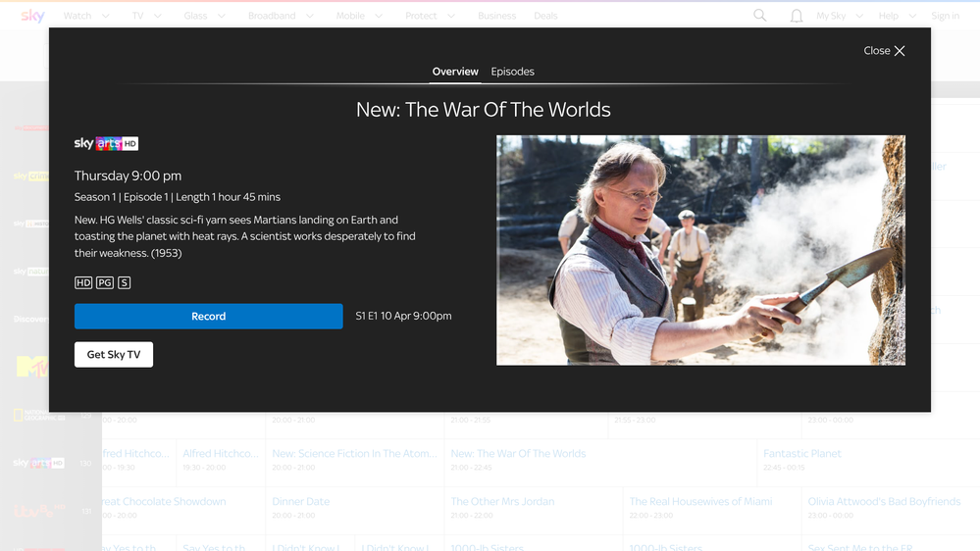Open the search magnifier icon
980x551 pixels.
click(x=759, y=16)
